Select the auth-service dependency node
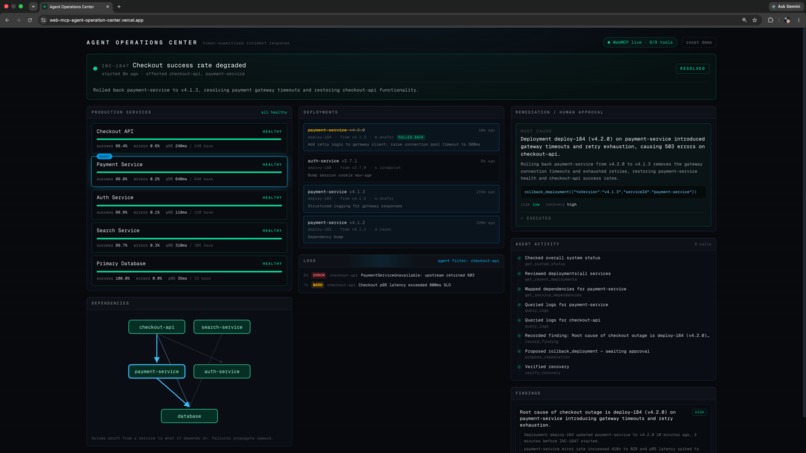806x453 pixels. [222, 371]
